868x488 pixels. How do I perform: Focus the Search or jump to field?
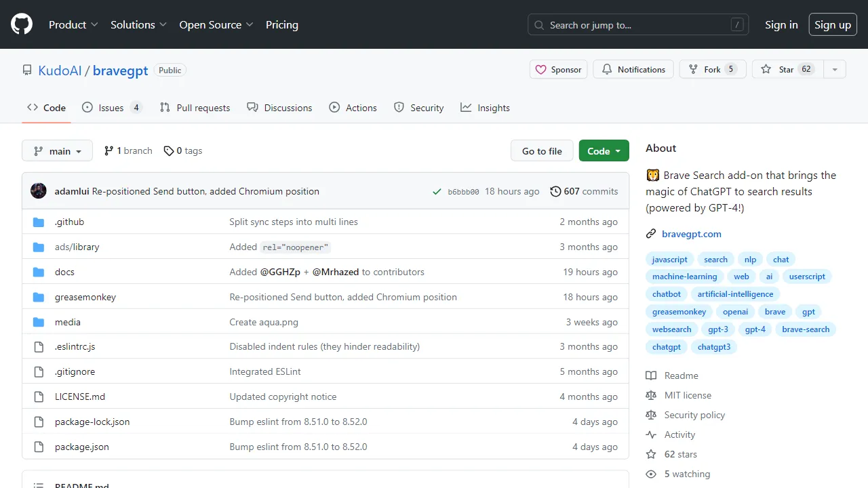click(638, 25)
